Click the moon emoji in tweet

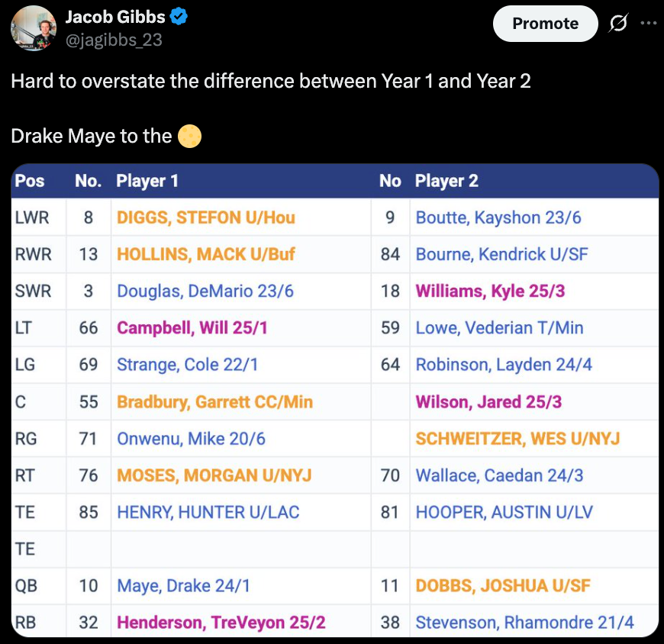(x=189, y=137)
